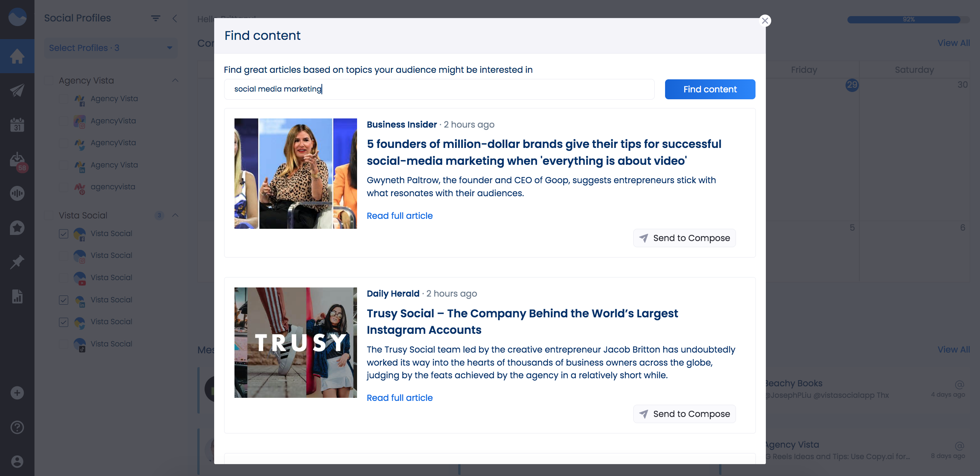Open the Home dashboard icon in sidebar
This screenshot has width=980, height=476.
click(x=17, y=56)
